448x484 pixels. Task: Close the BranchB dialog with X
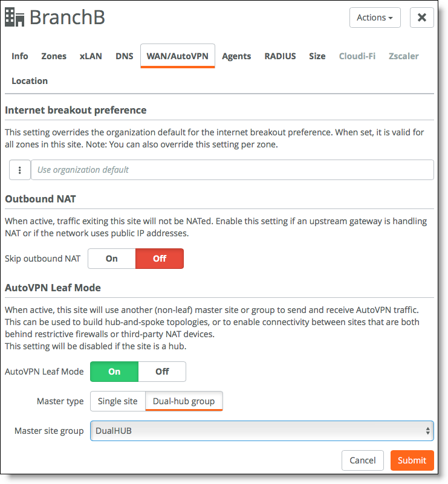click(421, 18)
